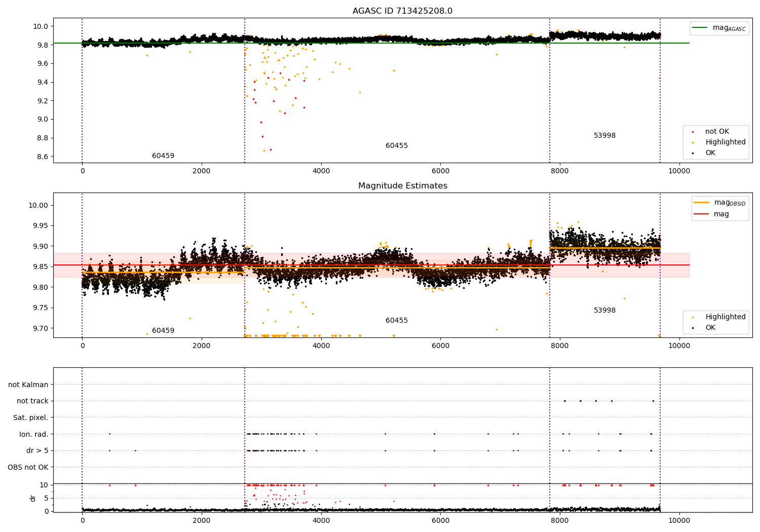The height and width of the screenshot is (532, 760).
Task: Click x-axis tick 4000 under the top plot
Action: (321, 171)
